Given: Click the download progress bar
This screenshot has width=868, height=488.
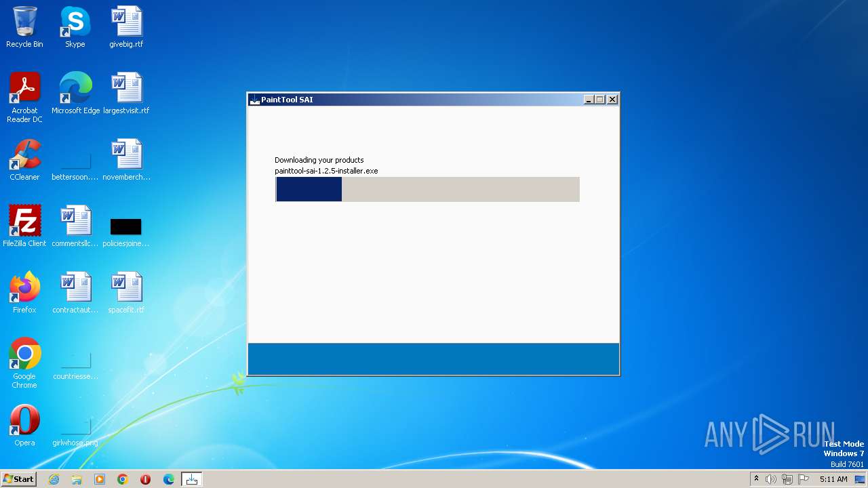Looking at the screenshot, I should (x=427, y=189).
